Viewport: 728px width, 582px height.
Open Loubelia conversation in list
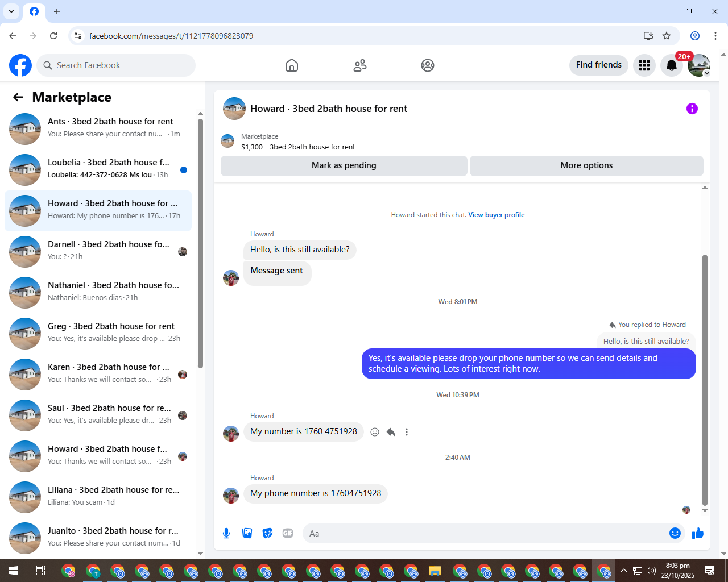(x=98, y=170)
